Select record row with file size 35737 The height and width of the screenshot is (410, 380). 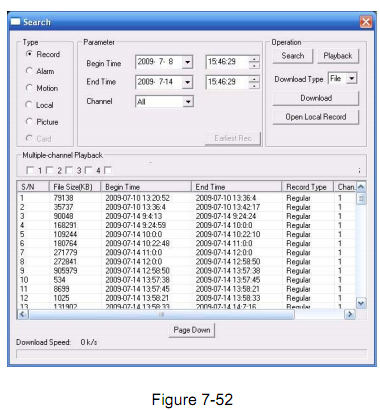(x=186, y=207)
